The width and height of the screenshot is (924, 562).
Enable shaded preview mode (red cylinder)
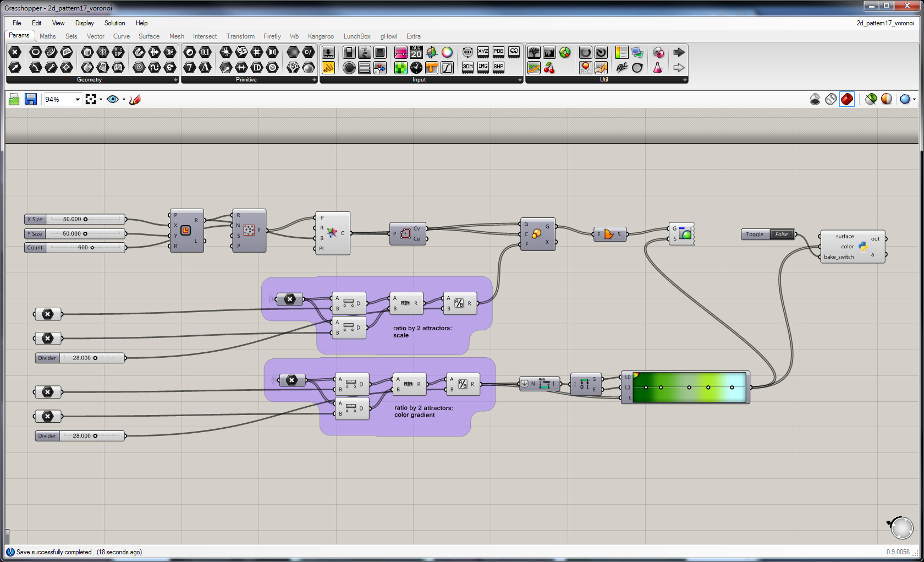click(x=847, y=99)
